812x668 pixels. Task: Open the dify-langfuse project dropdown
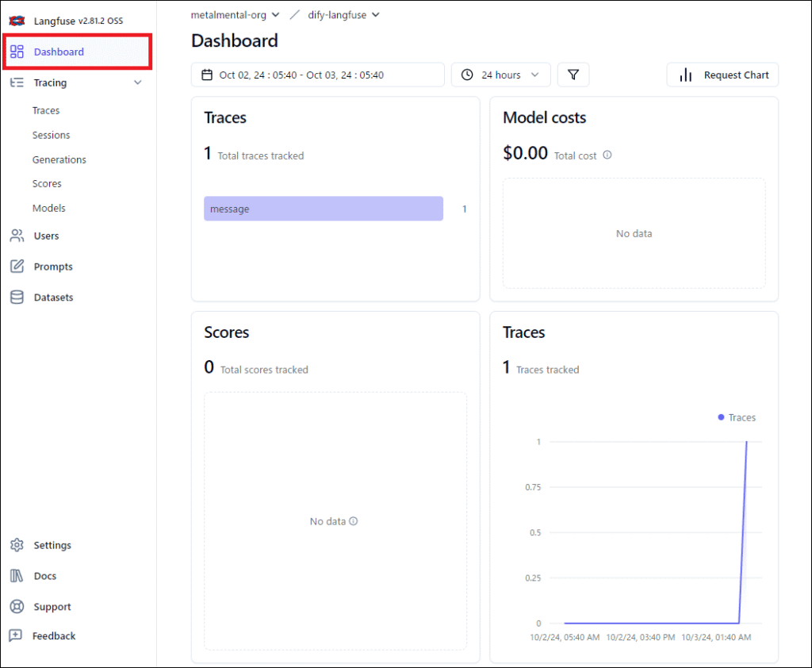tap(343, 14)
